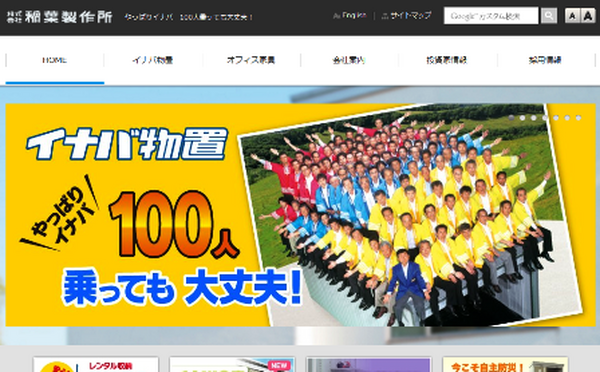Open the レンタル収納 promo card
This screenshot has width=600, height=372.
point(96,365)
